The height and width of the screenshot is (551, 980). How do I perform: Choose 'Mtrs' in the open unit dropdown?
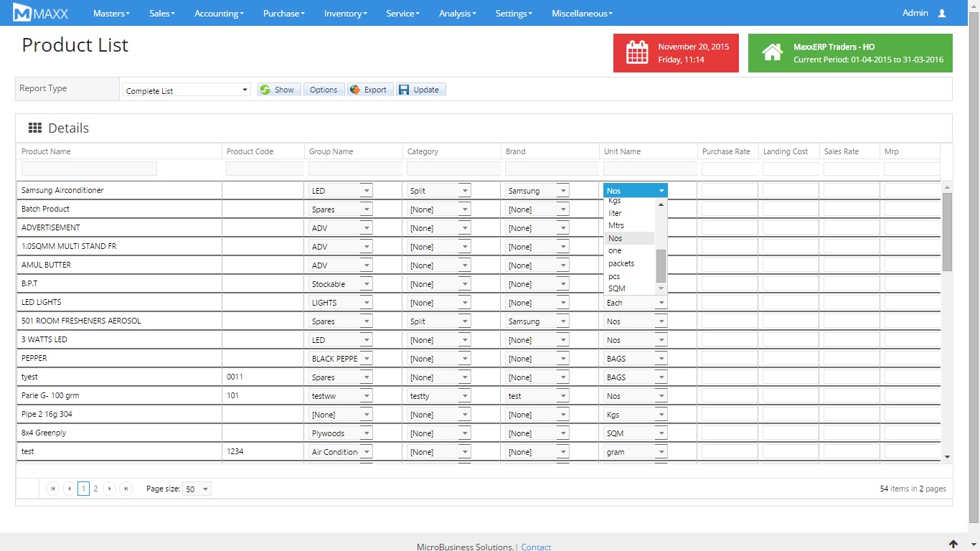pyautogui.click(x=616, y=225)
